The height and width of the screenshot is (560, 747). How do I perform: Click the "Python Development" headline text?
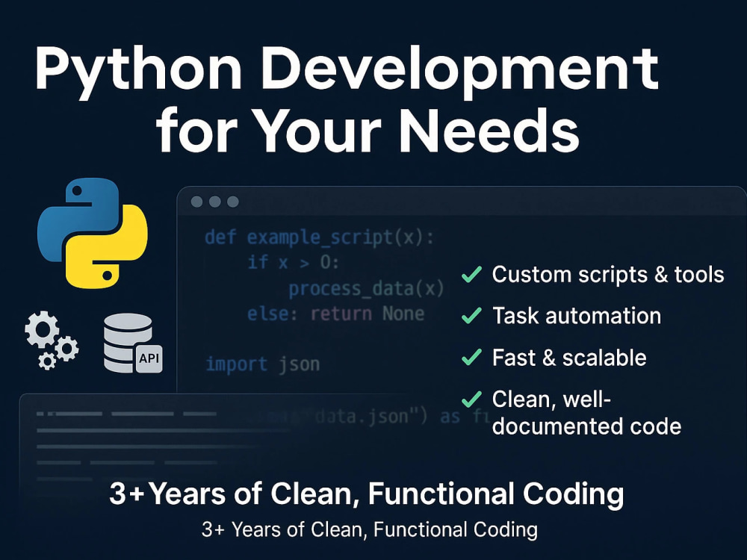point(347,72)
